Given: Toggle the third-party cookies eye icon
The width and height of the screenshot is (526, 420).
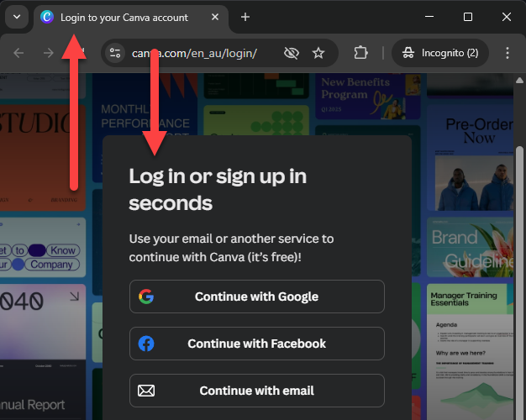Looking at the screenshot, I should (x=292, y=53).
